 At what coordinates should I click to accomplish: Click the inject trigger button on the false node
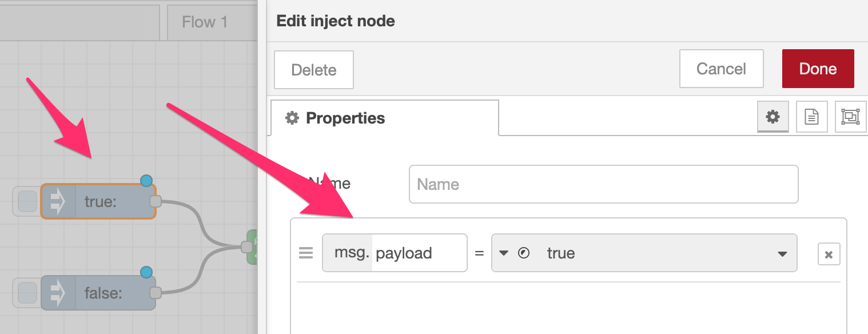click(26, 293)
